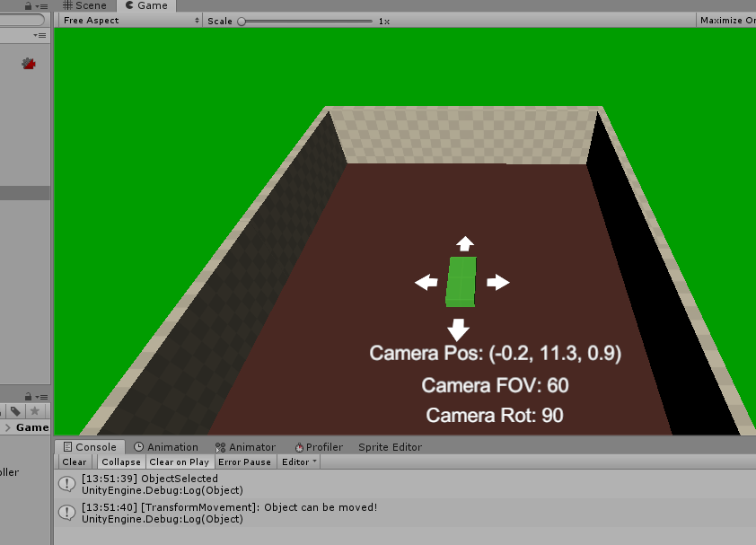Select the green cube object

tap(461, 282)
